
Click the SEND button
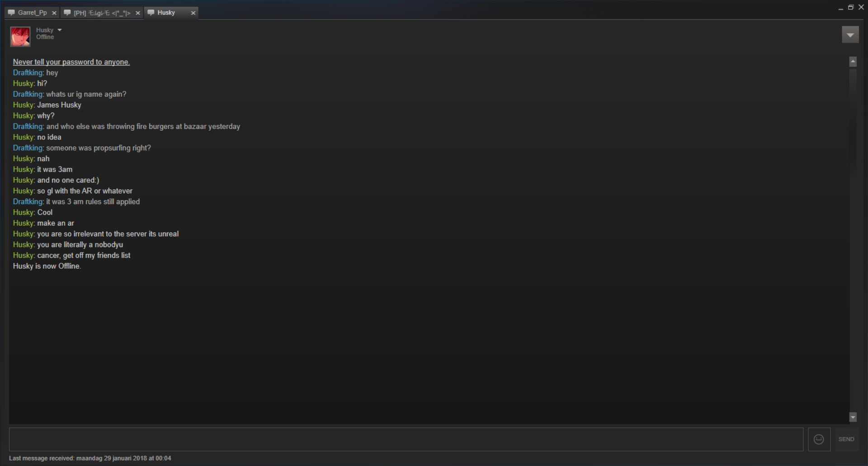(x=846, y=439)
